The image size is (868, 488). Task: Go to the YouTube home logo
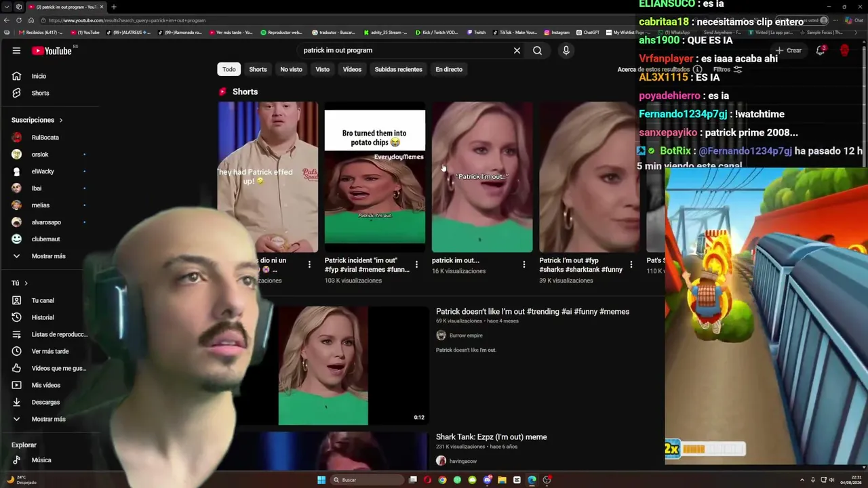(52, 50)
